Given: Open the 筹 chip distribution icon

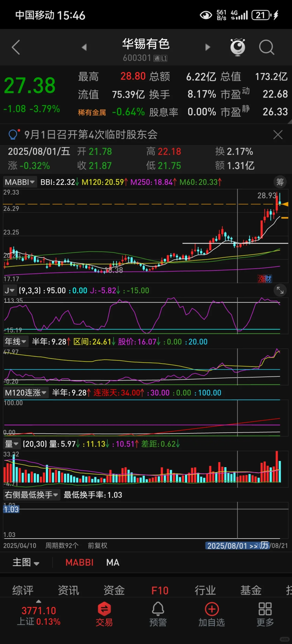Looking at the screenshot, I should tap(280, 182).
